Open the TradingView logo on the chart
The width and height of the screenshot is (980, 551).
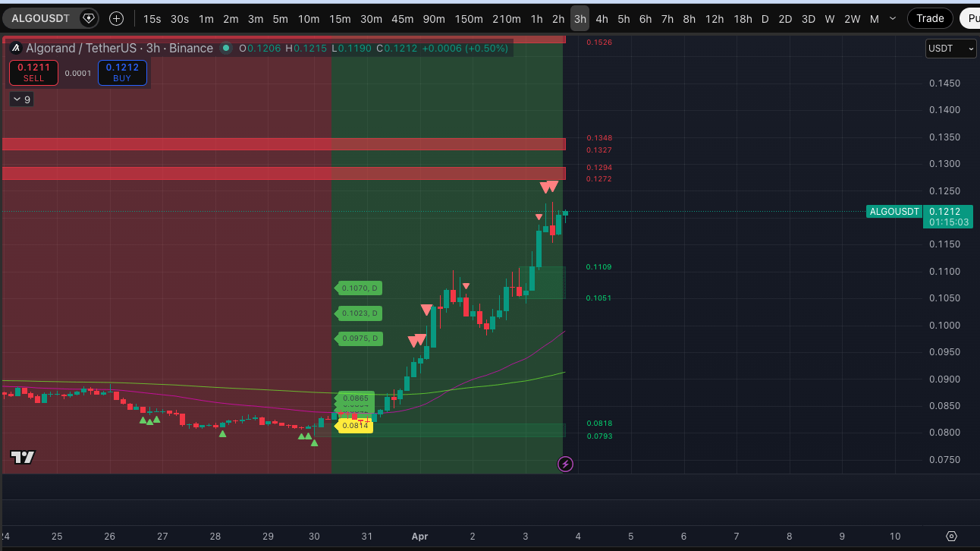(x=23, y=457)
